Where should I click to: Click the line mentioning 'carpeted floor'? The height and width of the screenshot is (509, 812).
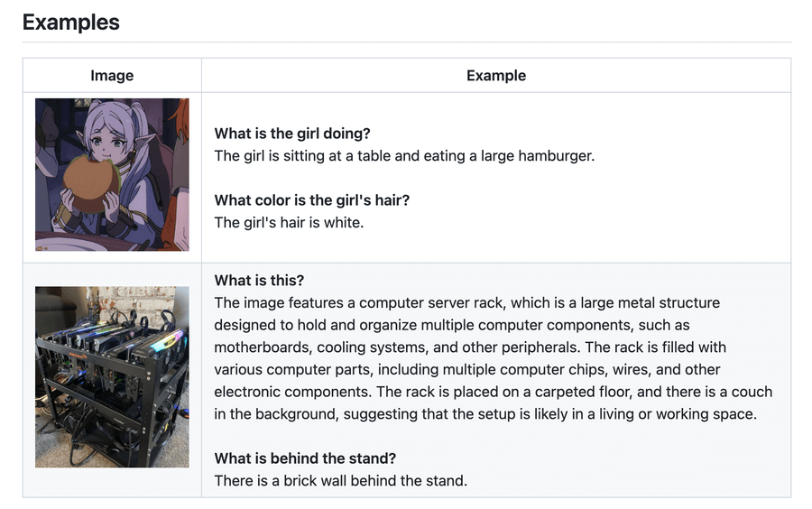tap(494, 392)
